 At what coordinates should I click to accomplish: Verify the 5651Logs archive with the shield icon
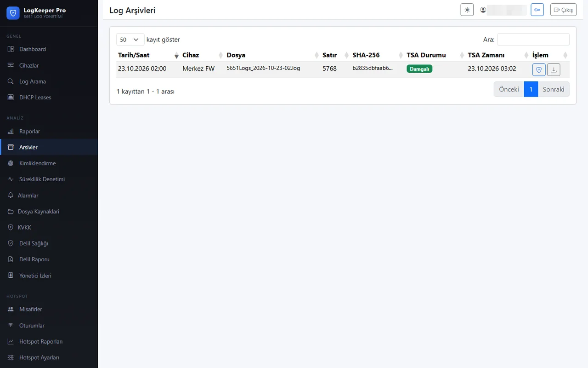click(539, 70)
